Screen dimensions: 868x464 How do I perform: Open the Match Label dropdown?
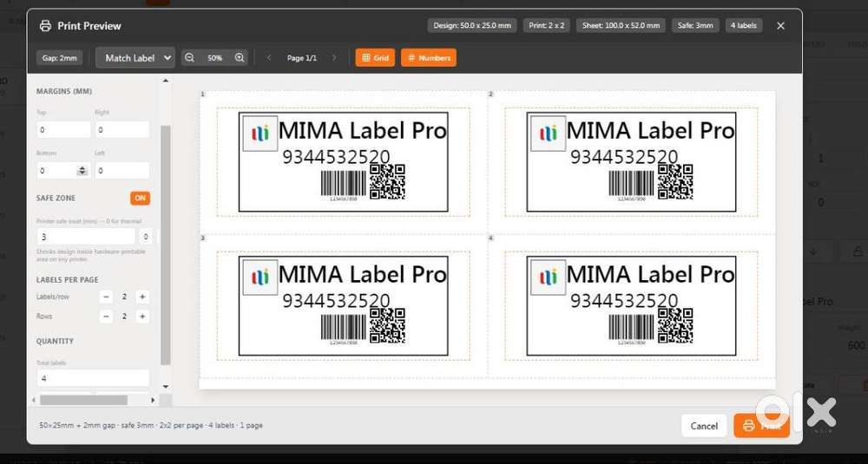(x=135, y=57)
